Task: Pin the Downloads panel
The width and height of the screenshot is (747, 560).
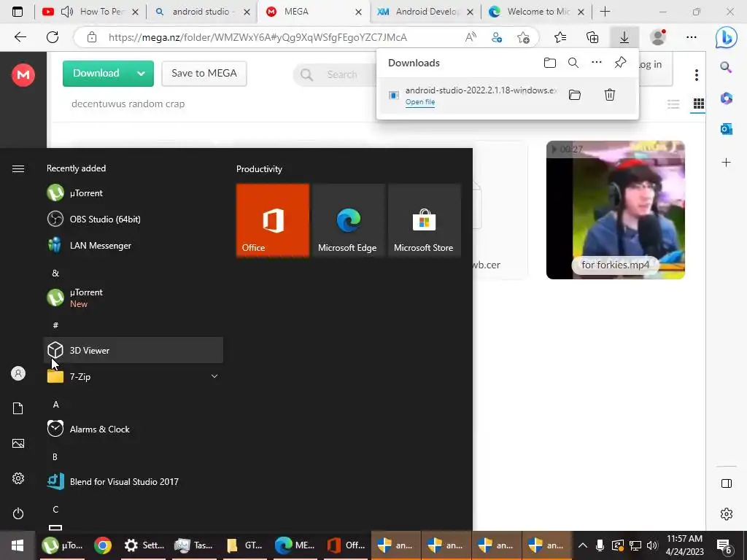Action: [620, 63]
